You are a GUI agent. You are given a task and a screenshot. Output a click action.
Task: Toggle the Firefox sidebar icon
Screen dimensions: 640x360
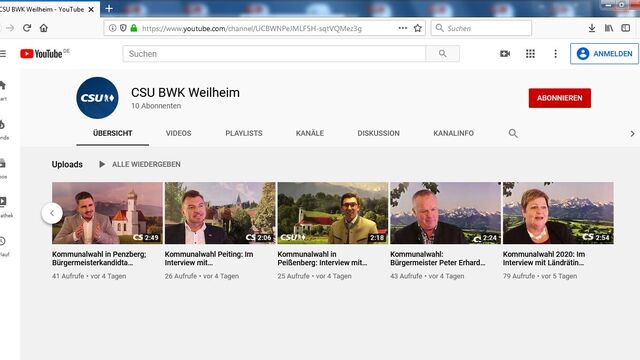tap(626, 28)
